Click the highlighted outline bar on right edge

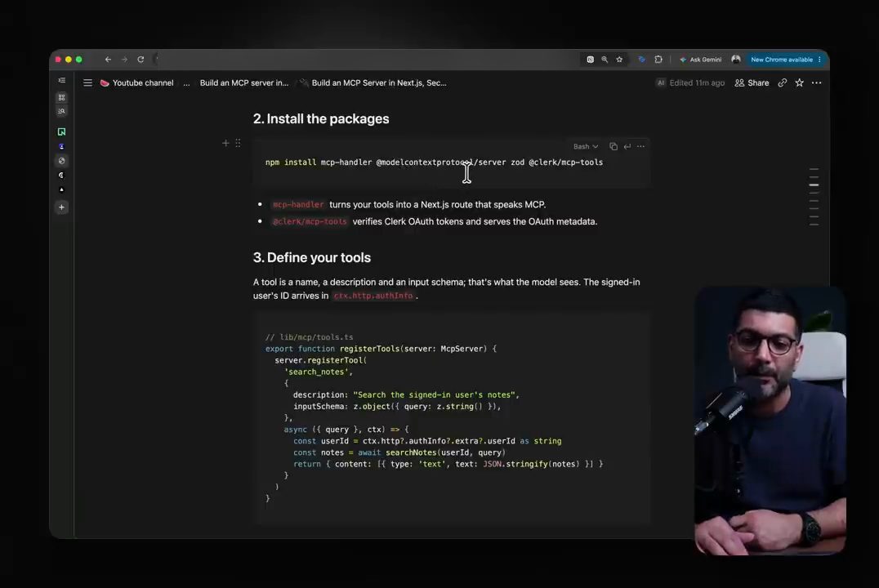(x=814, y=185)
